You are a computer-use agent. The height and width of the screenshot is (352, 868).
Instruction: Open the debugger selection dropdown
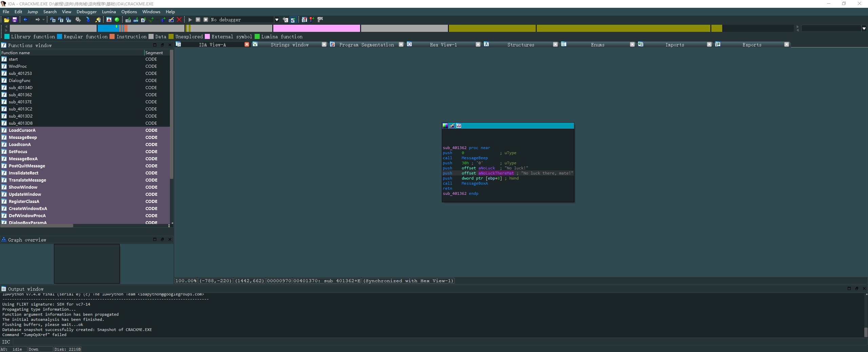click(277, 20)
